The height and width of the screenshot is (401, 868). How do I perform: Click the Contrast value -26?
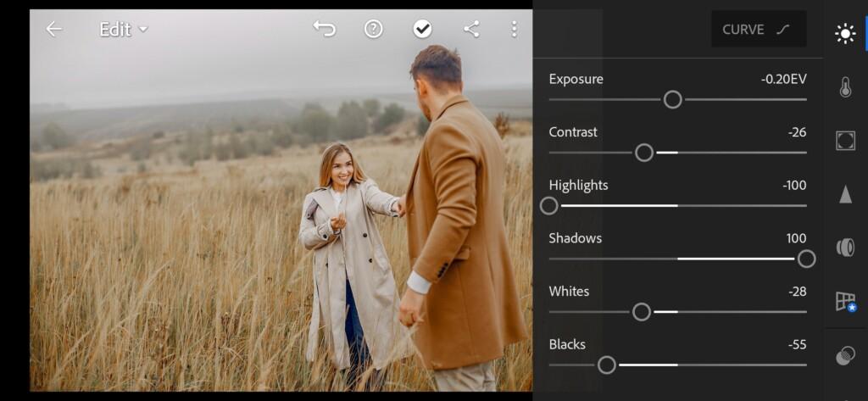pos(797,132)
